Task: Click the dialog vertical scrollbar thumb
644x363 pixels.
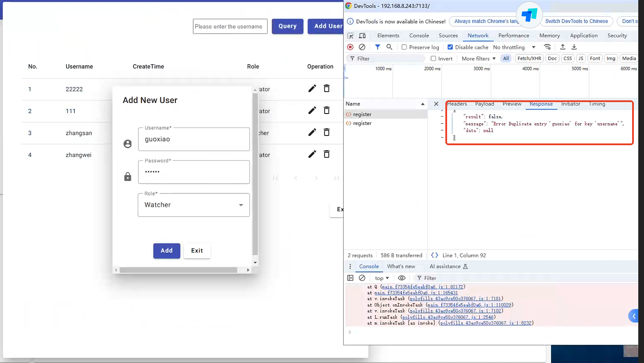Action: (255, 174)
